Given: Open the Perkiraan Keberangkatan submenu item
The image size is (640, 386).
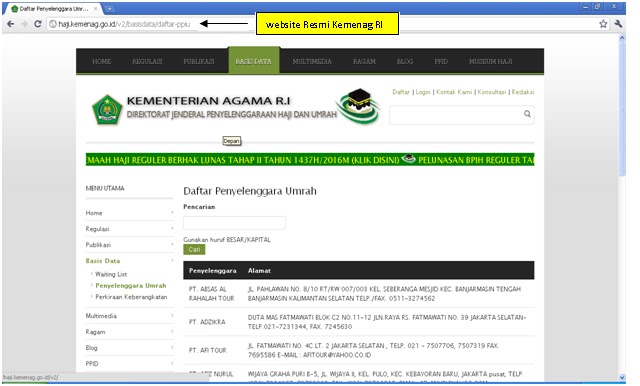Looking at the screenshot, I should pos(131,297).
